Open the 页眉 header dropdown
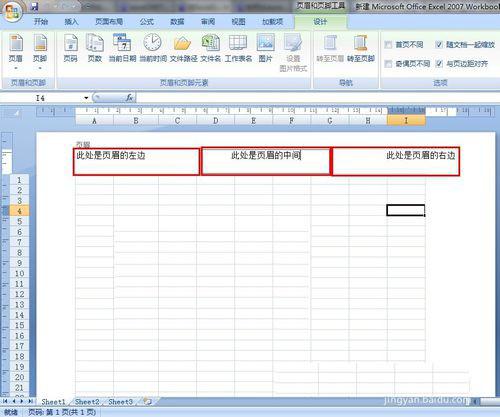 pyautogui.click(x=15, y=53)
